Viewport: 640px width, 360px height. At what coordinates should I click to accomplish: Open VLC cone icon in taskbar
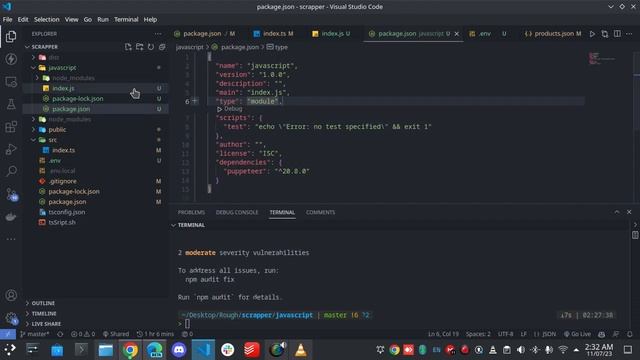point(301,350)
